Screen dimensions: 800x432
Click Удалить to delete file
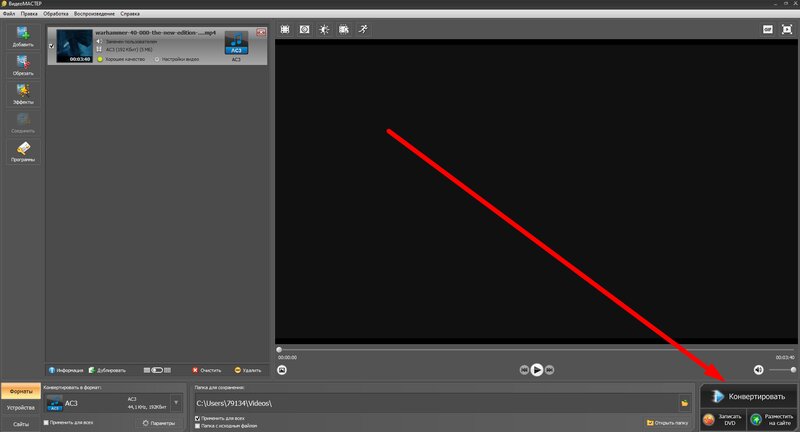248,370
